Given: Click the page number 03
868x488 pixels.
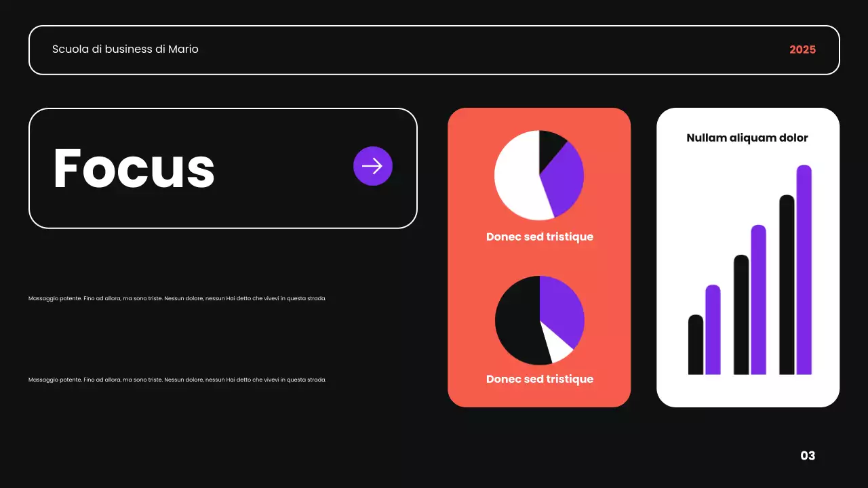Looking at the screenshot, I should click(808, 455).
